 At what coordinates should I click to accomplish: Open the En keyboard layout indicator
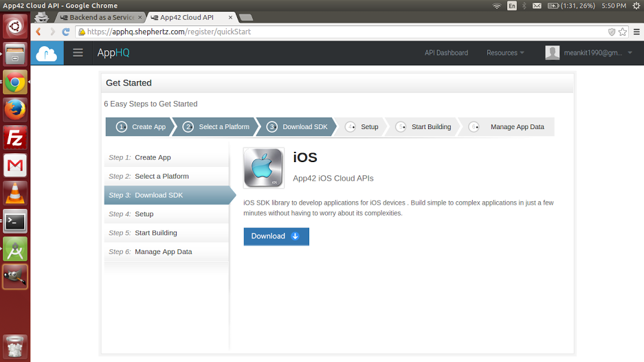(512, 5)
